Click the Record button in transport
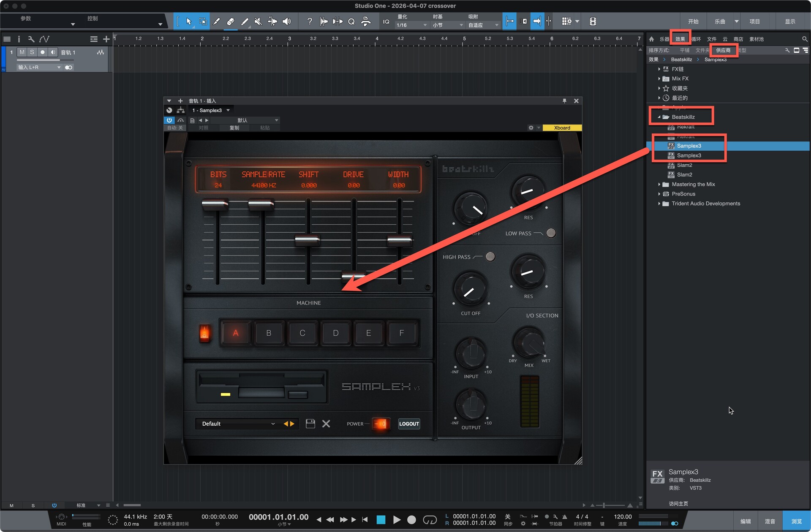The width and height of the screenshot is (811, 532). [x=411, y=520]
